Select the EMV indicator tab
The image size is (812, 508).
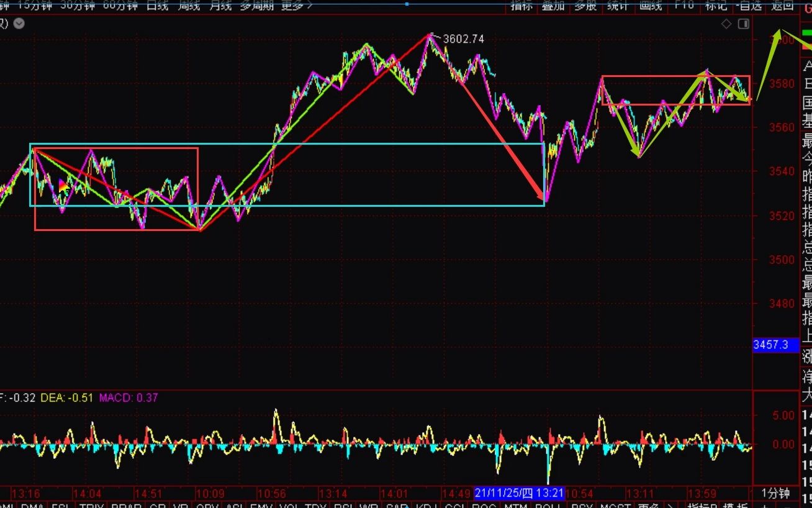[x=262, y=506]
